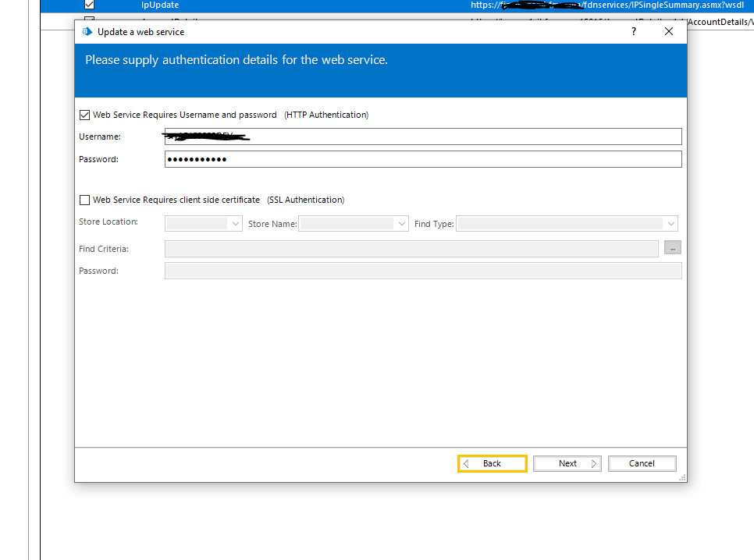Open the help question mark button
The image size is (754, 560).
point(633,32)
